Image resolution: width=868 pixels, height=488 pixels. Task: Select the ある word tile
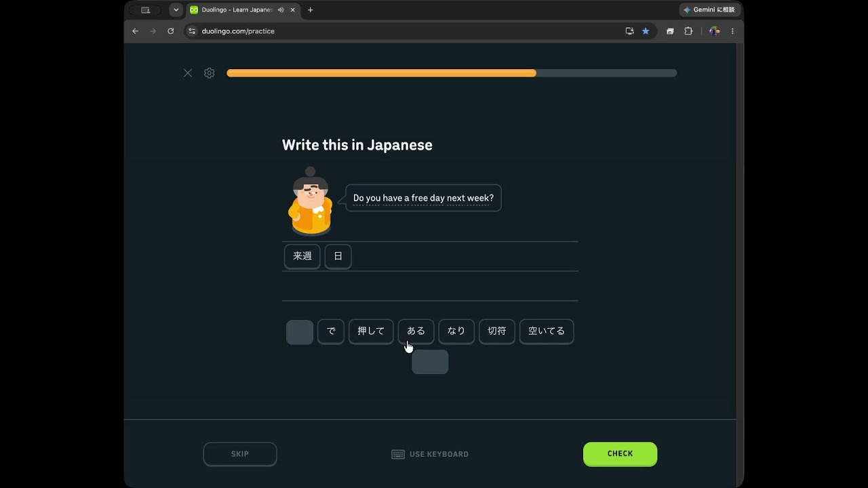click(416, 331)
